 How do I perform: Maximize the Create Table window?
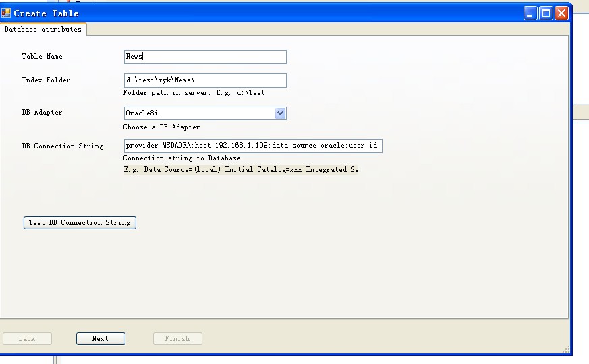[546, 13]
